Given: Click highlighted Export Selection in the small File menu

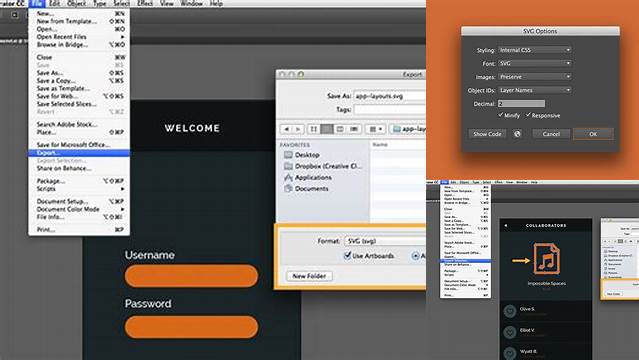Looking at the screenshot, I should [x=465, y=261].
